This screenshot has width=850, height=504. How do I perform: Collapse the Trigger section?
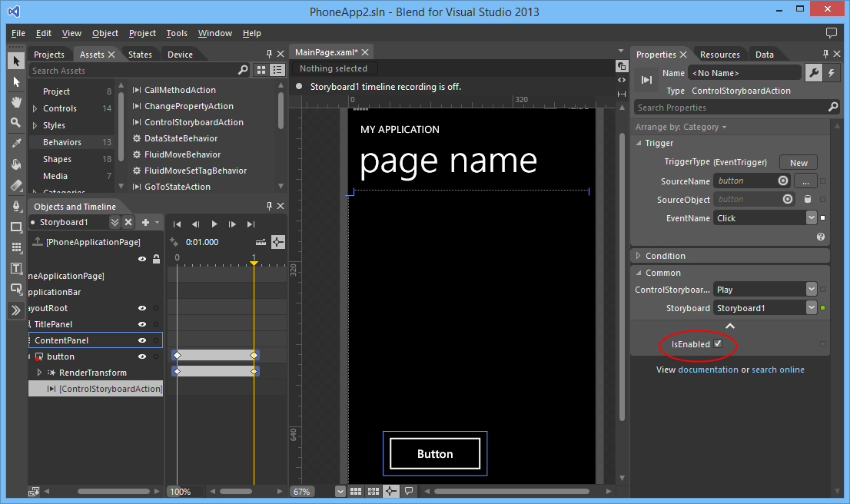(x=639, y=143)
